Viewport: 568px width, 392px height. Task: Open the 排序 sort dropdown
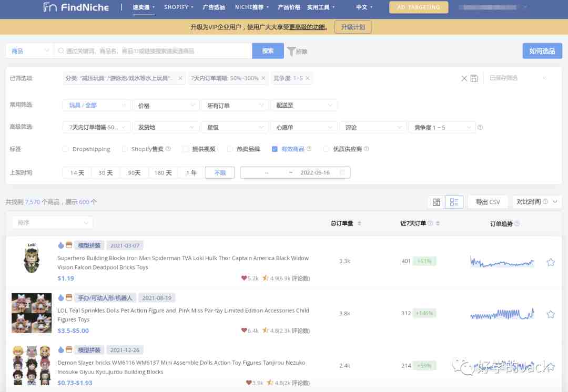coord(52,223)
